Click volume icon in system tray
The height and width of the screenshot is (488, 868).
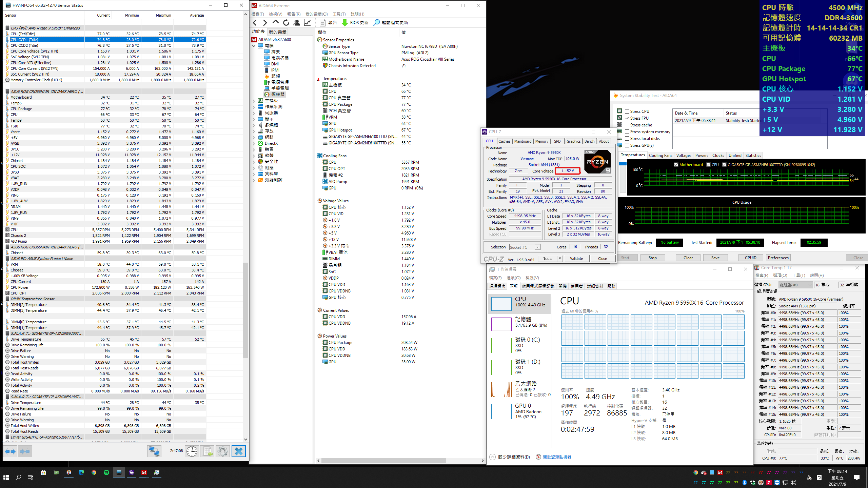[793, 483]
